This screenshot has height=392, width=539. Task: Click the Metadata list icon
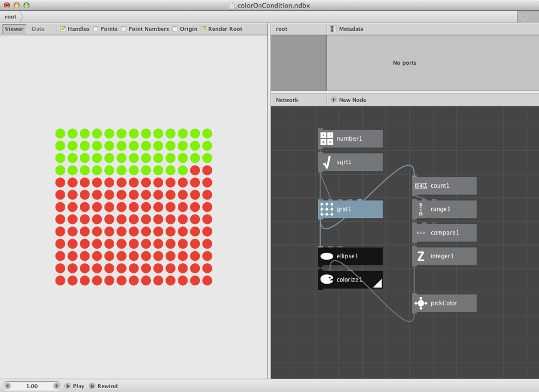tap(334, 29)
